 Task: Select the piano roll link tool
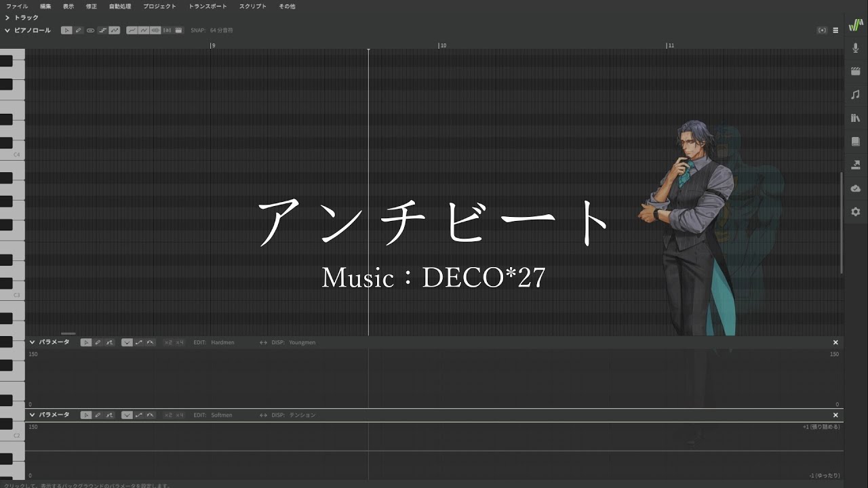[x=90, y=30]
